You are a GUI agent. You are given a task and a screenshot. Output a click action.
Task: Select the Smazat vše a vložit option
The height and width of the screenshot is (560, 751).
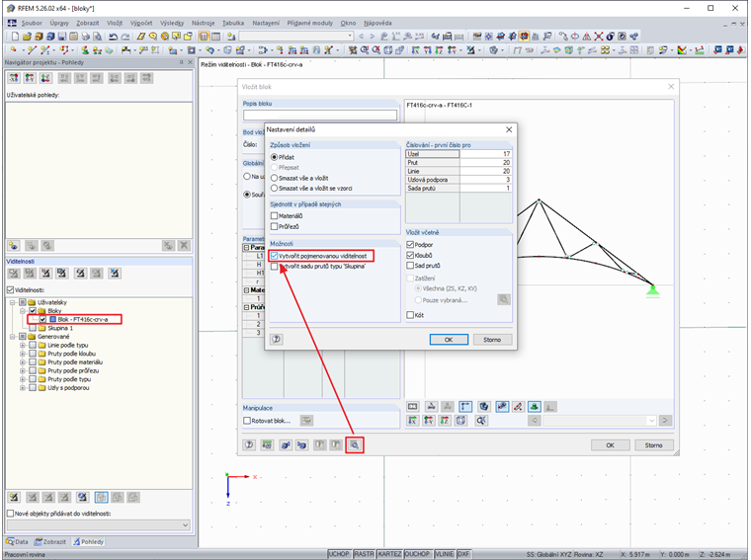tap(274, 178)
